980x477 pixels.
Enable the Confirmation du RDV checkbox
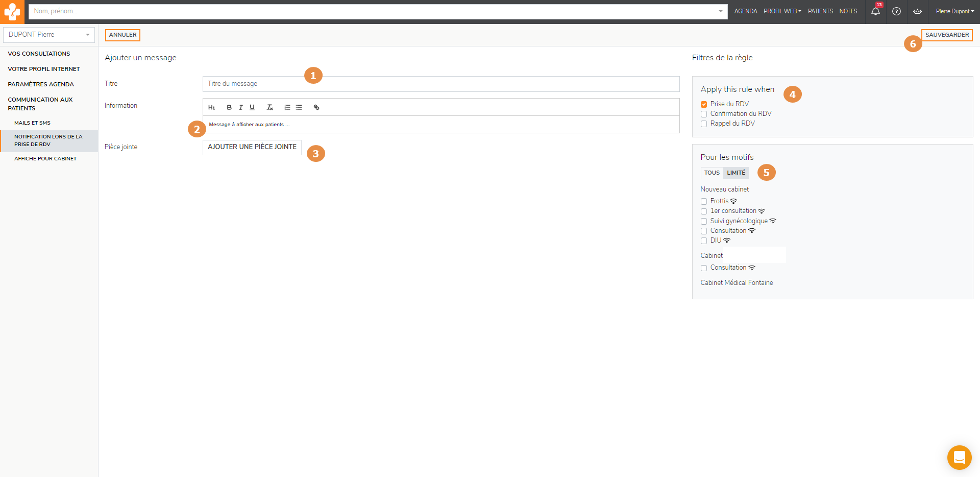pos(704,114)
